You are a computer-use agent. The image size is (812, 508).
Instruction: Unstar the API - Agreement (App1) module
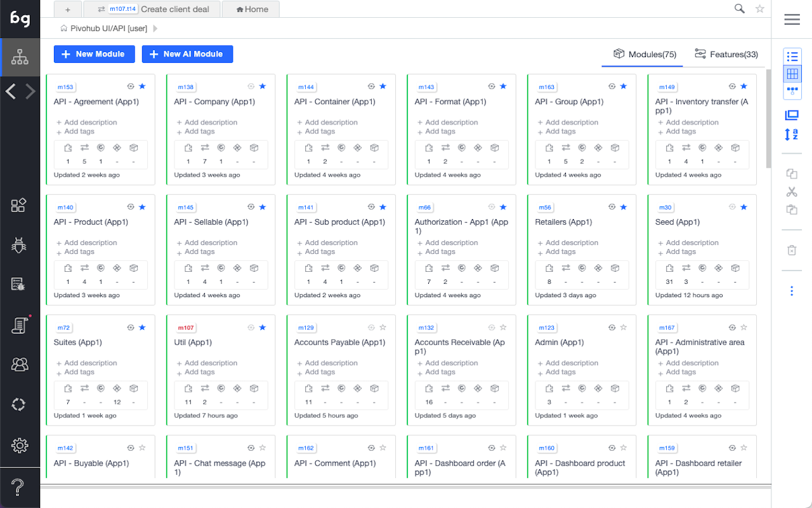click(x=142, y=86)
